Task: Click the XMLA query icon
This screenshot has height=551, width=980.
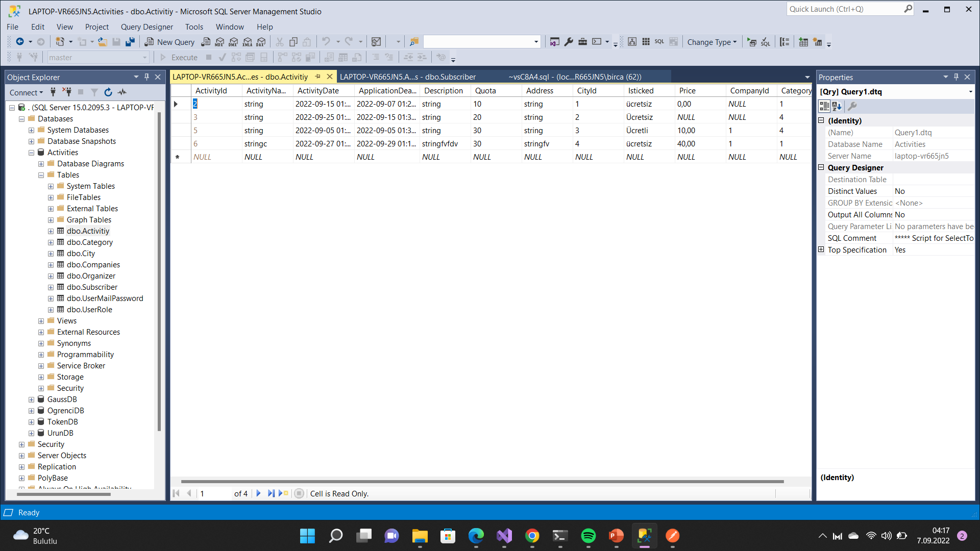Action: tap(248, 42)
